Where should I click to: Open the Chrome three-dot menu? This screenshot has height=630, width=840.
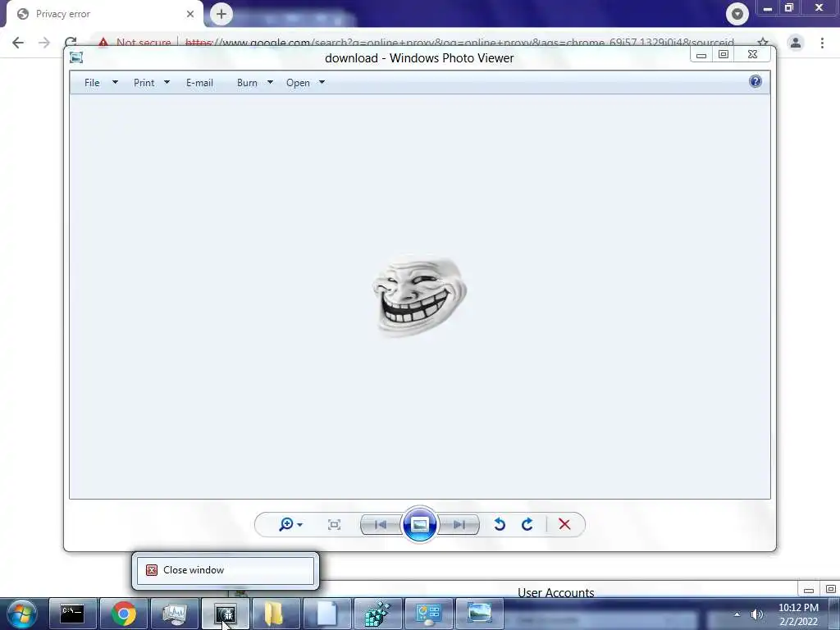[822, 43]
